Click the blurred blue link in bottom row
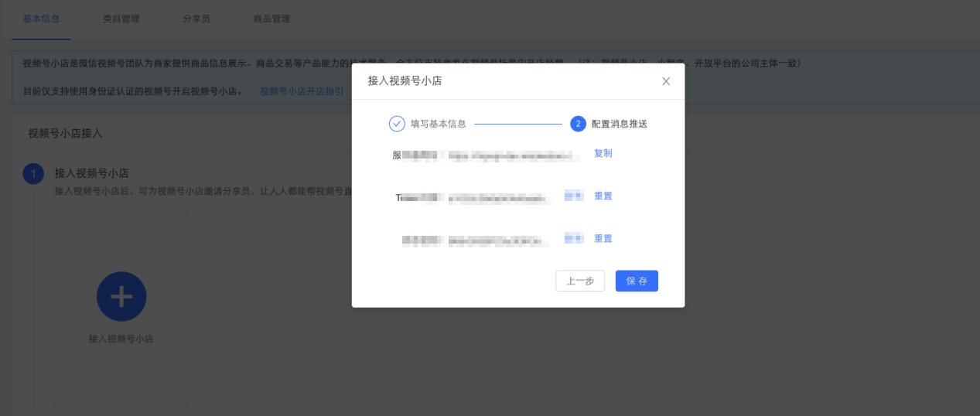This screenshot has width=980, height=416. click(x=574, y=238)
